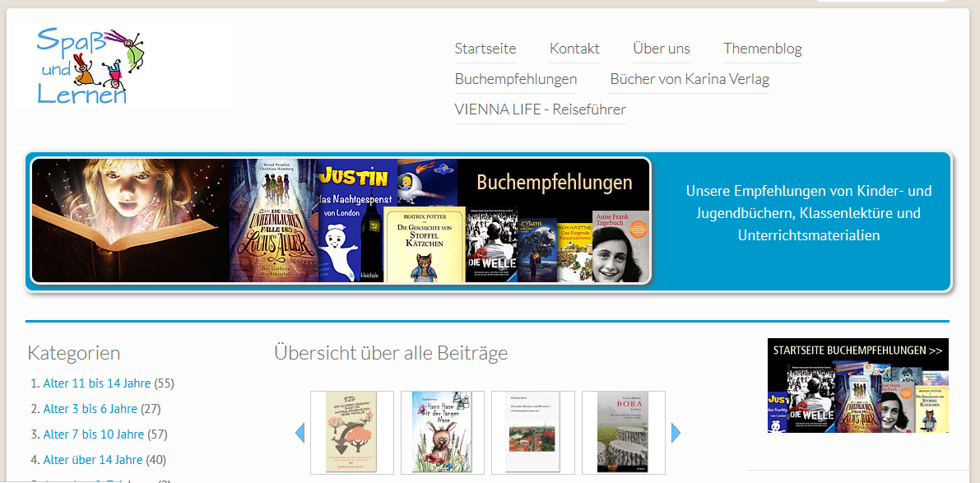Viewport: 980px width, 483px height.
Task: Open the Themenblog menu item
Action: pos(763,49)
